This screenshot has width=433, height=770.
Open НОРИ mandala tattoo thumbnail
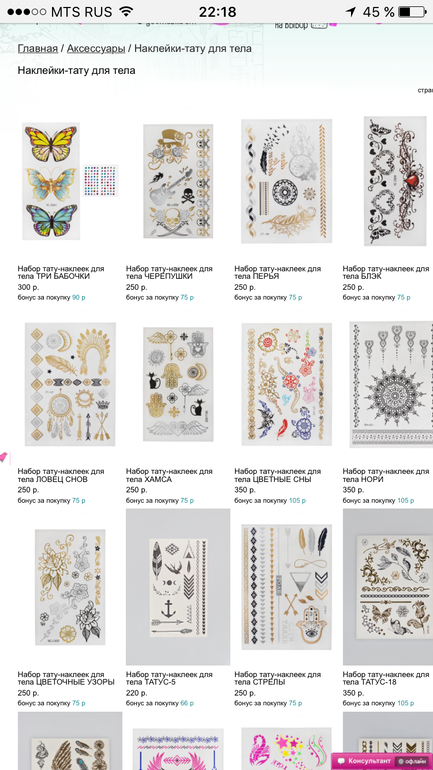391,384
